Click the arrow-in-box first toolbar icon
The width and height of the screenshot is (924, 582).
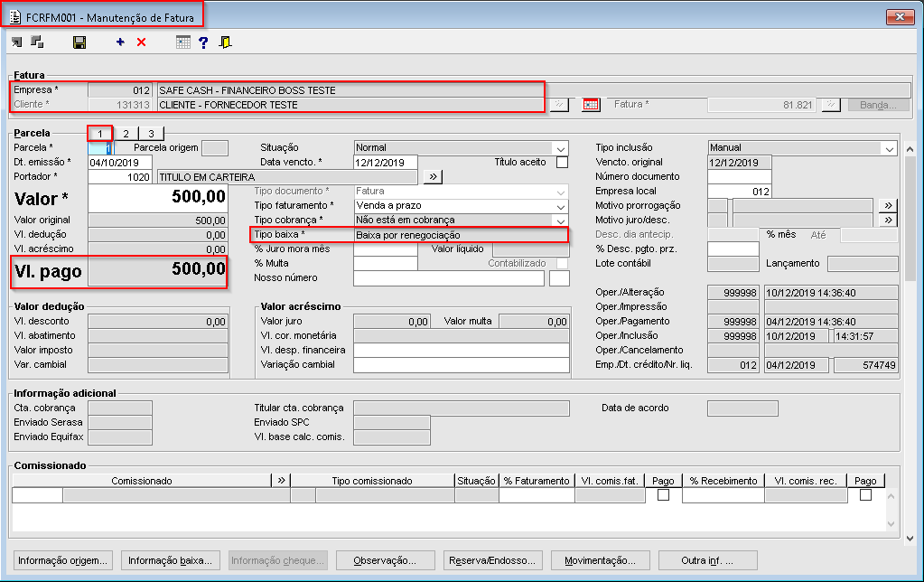click(x=16, y=42)
